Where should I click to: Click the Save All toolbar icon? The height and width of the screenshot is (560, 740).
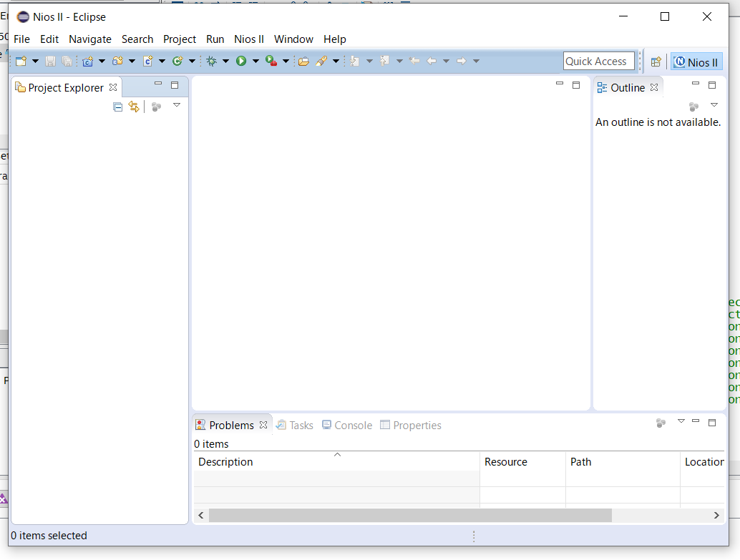coord(67,61)
